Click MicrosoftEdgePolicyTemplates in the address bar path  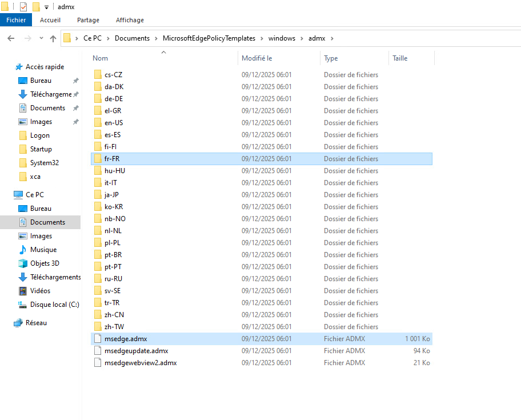(209, 38)
